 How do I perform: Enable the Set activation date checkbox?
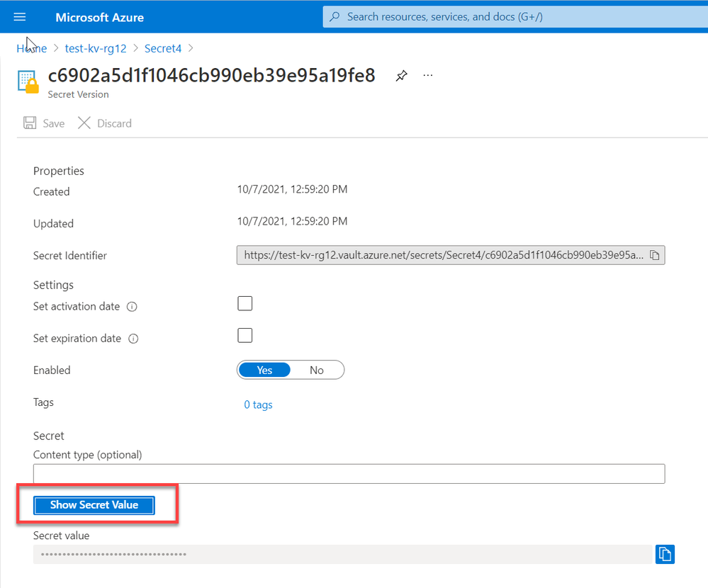click(245, 304)
